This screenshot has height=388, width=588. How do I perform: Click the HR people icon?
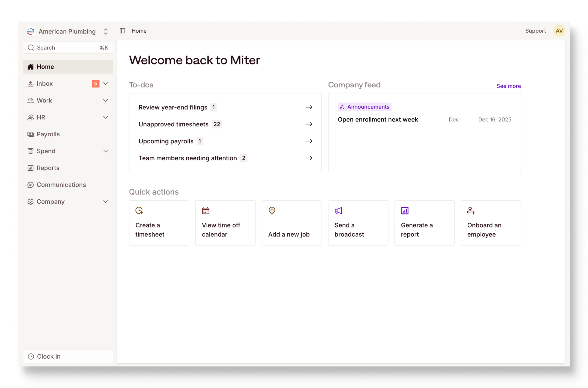pos(30,117)
